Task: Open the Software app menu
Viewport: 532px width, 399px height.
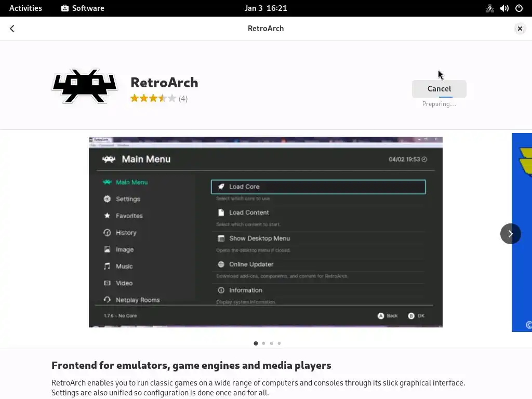Action: [x=83, y=8]
